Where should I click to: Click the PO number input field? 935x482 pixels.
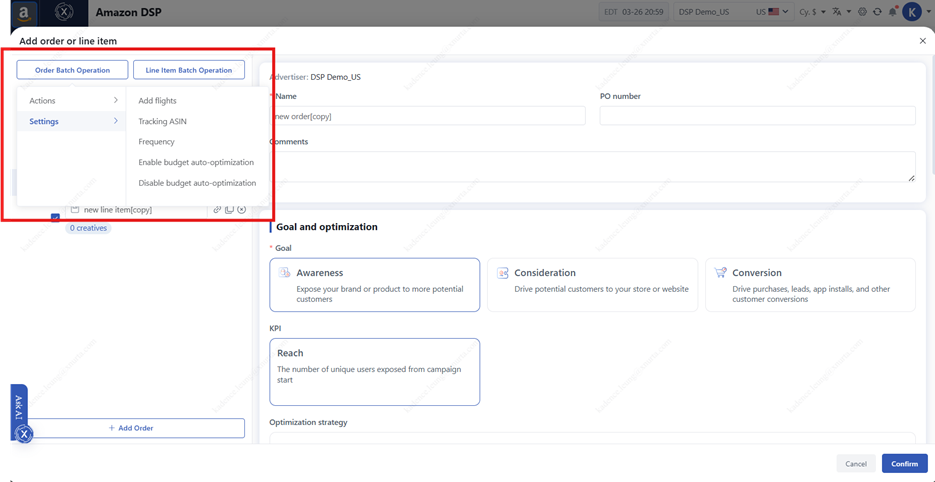[x=757, y=116]
